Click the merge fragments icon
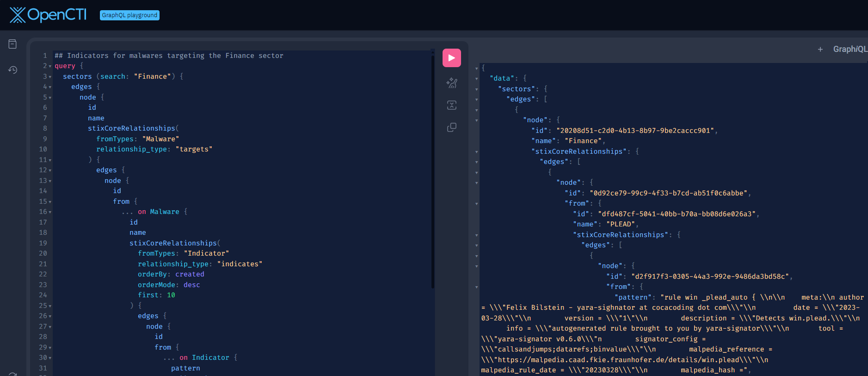The image size is (868, 376). pyautogui.click(x=451, y=105)
